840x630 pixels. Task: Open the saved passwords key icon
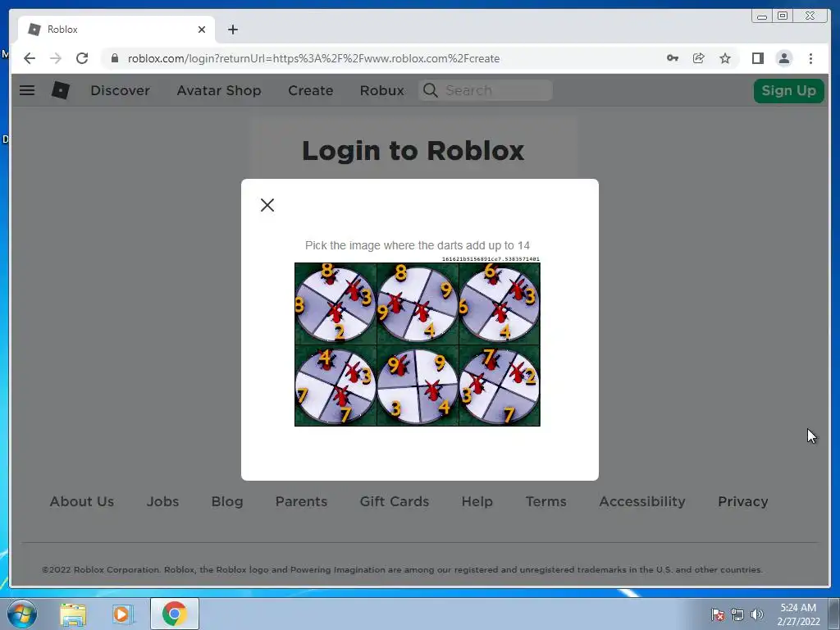point(673,58)
